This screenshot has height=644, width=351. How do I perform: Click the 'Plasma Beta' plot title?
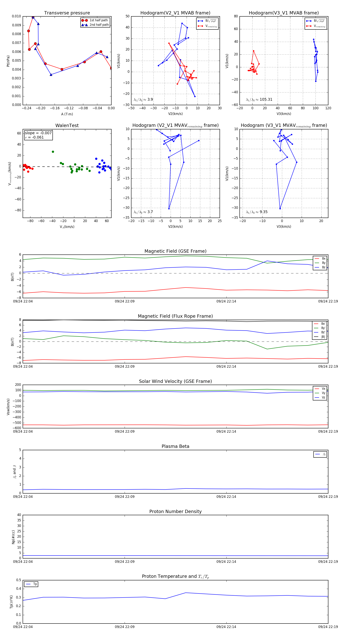(175, 446)
